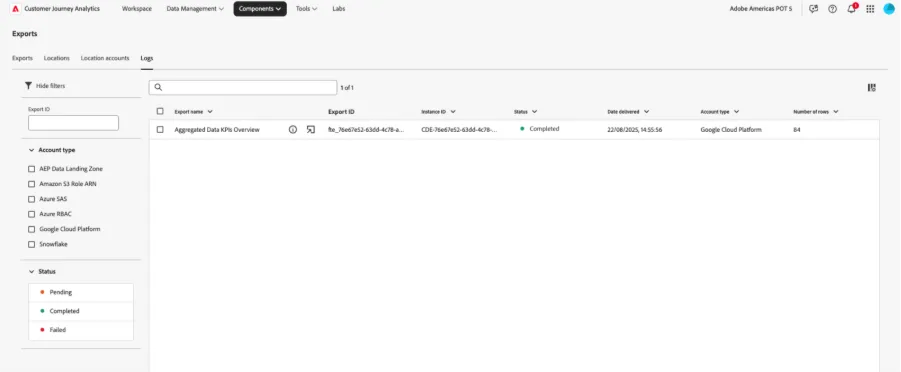Check the Aggregated Data KPIs Overview row
Screen dimensions: 901x372
point(160,130)
